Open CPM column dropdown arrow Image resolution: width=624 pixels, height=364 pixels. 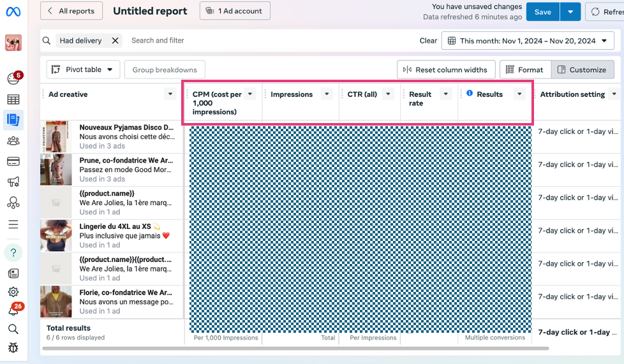[x=250, y=94]
